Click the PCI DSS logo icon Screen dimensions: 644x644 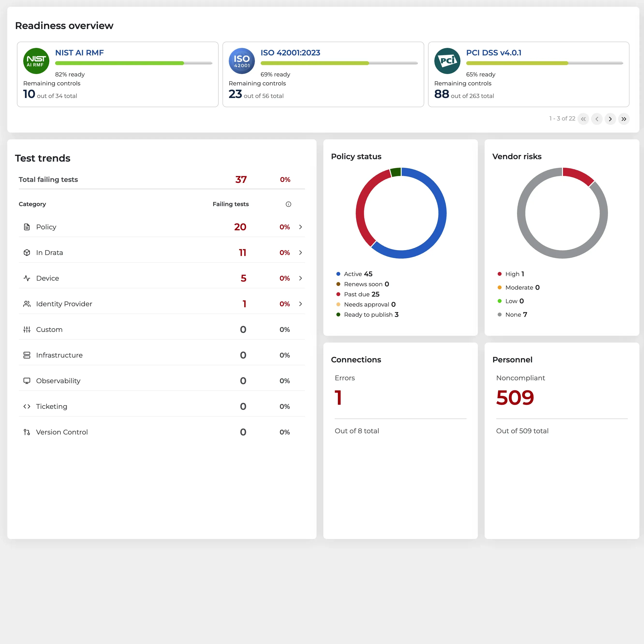pyautogui.click(x=447, y=61)
